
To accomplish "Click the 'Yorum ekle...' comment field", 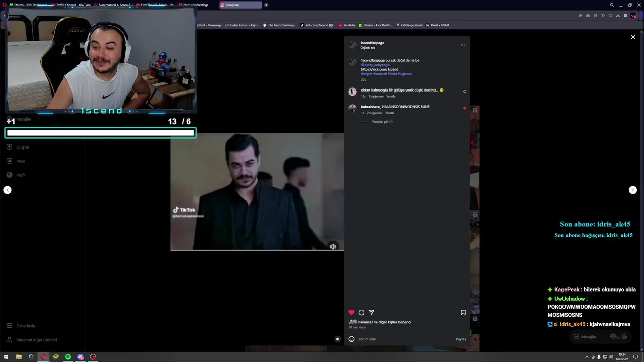I will 405,339.
